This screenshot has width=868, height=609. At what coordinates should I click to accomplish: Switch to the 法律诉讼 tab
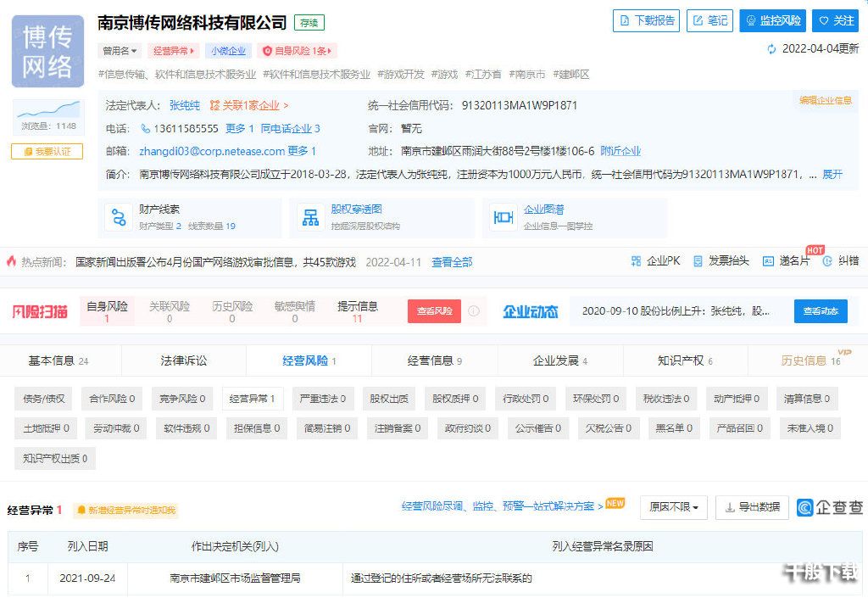click(x=183, y=360)
